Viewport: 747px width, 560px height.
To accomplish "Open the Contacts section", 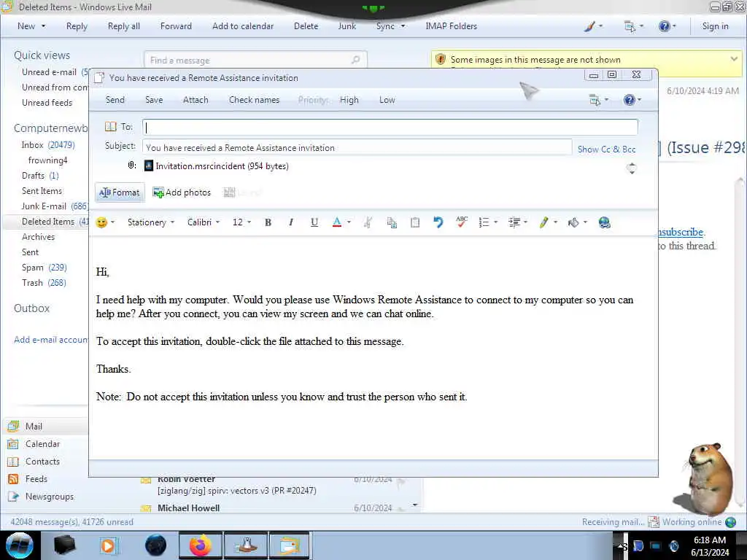I will [42, 462].
